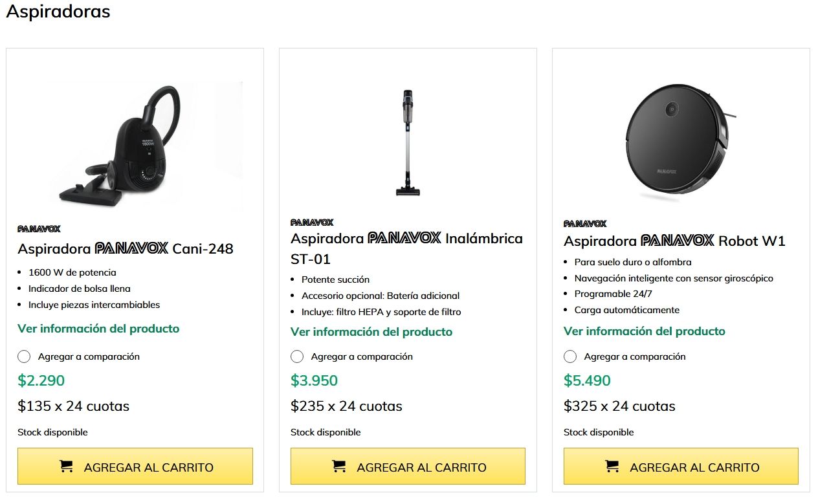Click Panavox brand logo above Cani-248 title
Viewport: 818px width, 504px height.
pyautogui.click(x=39, y=228)
